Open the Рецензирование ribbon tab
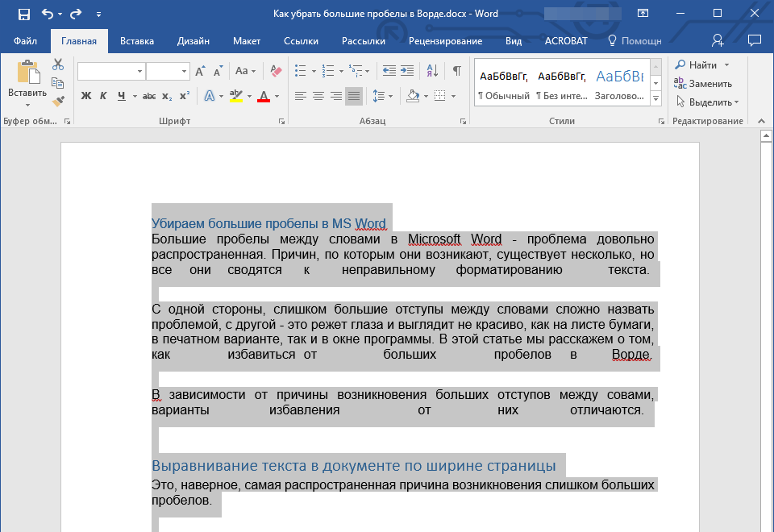This screenshot has width=774, height=532. (445, 41)
